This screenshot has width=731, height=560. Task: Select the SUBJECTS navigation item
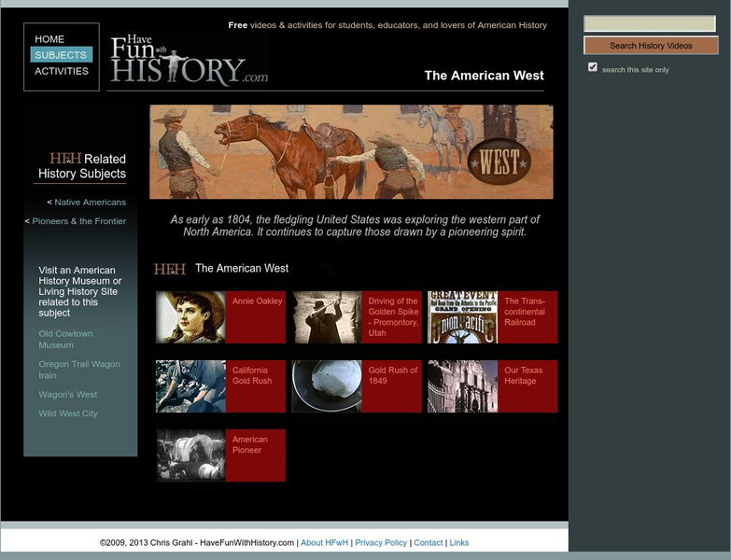(x=61, y=55)
